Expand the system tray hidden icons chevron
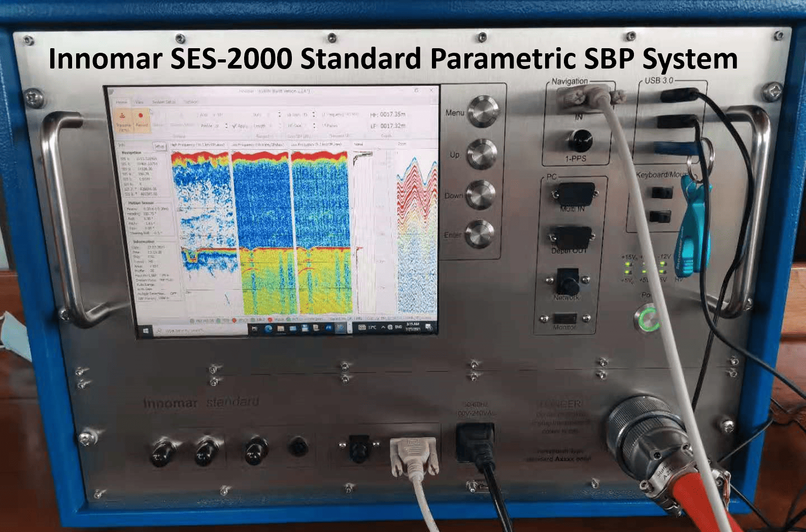806x532 pixels. tap(383, 327)
